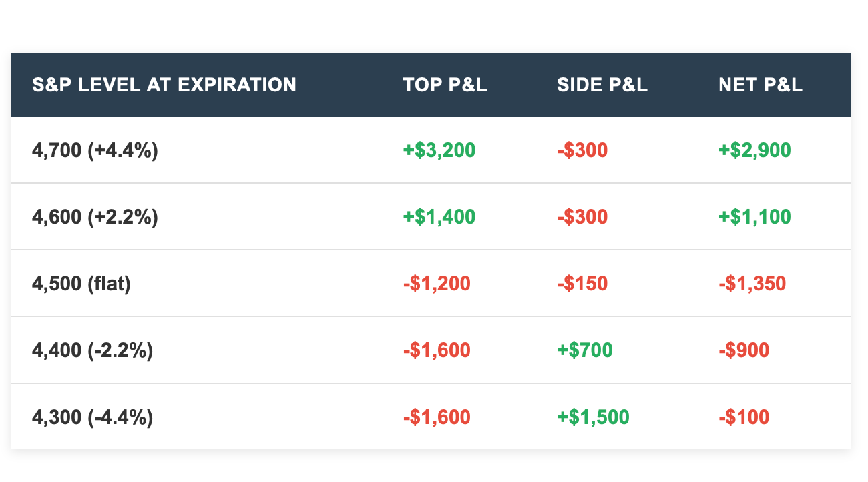Click the +$3,200 top P&L value
This screenshot has width=868, height=482.
pyautogui.click(x=439, y=150)
